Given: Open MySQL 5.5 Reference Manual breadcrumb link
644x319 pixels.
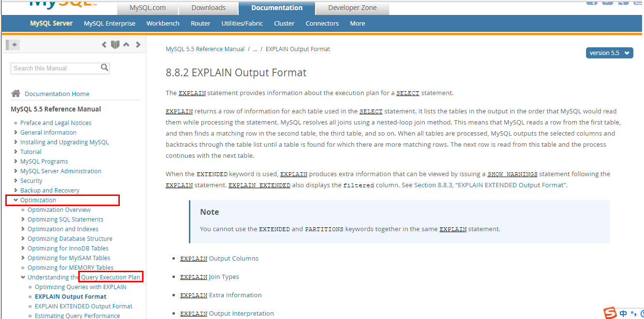Looking at the screenshot, I should (205, 49).
